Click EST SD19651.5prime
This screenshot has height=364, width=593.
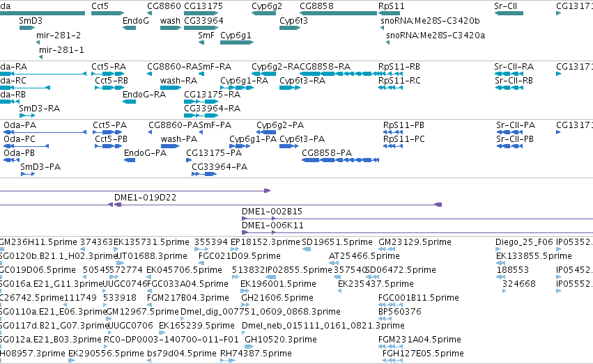307,249
